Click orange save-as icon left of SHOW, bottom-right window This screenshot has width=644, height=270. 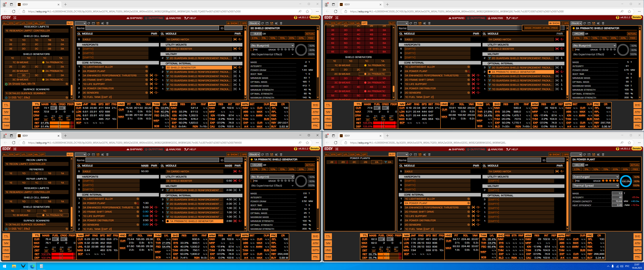coord(420,154)
